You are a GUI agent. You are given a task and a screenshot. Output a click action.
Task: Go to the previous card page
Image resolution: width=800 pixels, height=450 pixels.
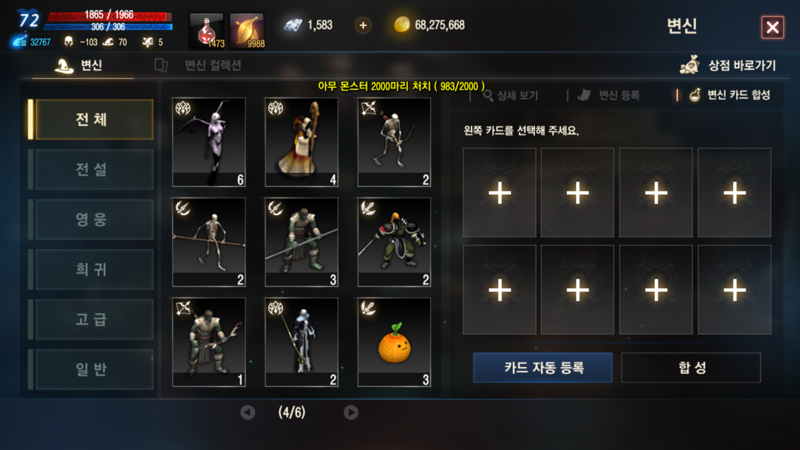tap(248, 412)
